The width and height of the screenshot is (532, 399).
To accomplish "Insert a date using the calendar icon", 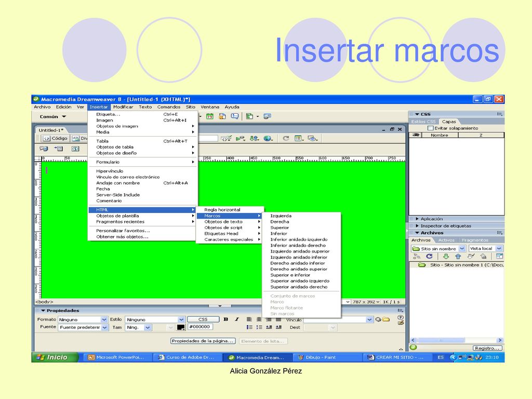I will 210,116.
